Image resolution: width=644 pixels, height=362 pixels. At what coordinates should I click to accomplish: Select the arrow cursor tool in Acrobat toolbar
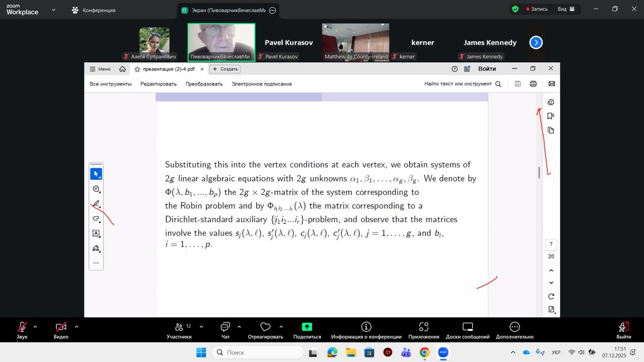[96, 174]
